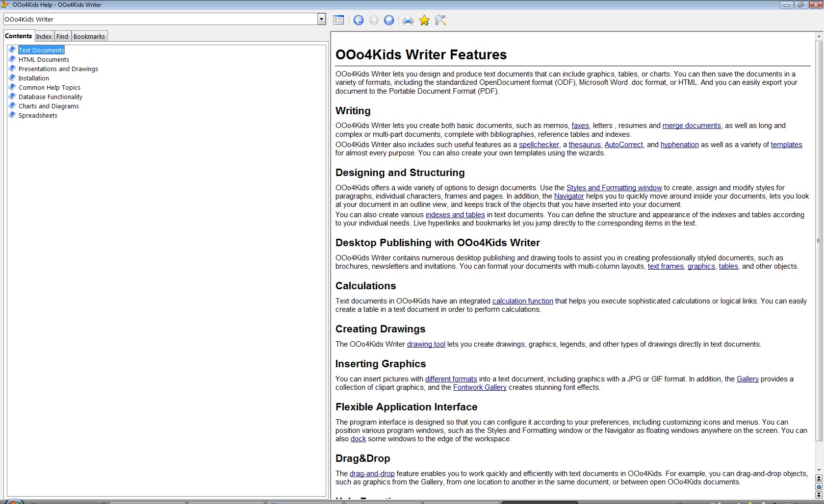The width and height of the screenshot is (824, 504).
Task: Select Charts and Diagrams entry
Action: (x=49, y=106)
